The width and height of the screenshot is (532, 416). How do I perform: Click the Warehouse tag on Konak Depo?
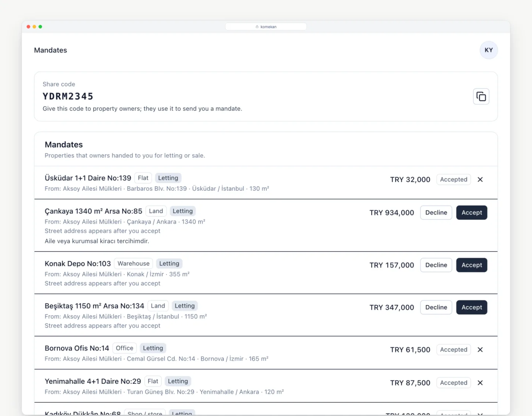[133, 264]
